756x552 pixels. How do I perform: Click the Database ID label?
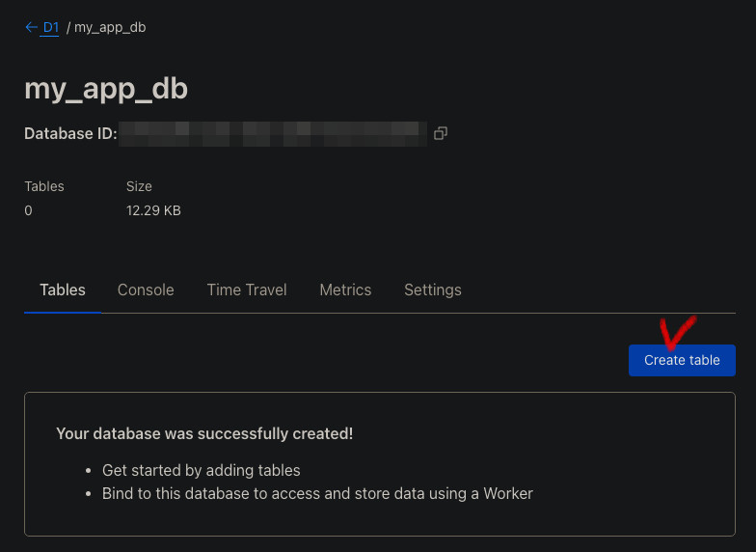pos(70,133)
